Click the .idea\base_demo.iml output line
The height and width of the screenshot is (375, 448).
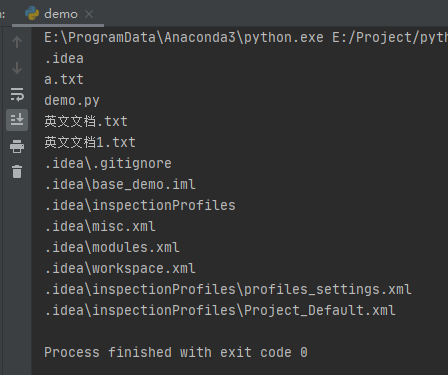click(x=120, y=185)
